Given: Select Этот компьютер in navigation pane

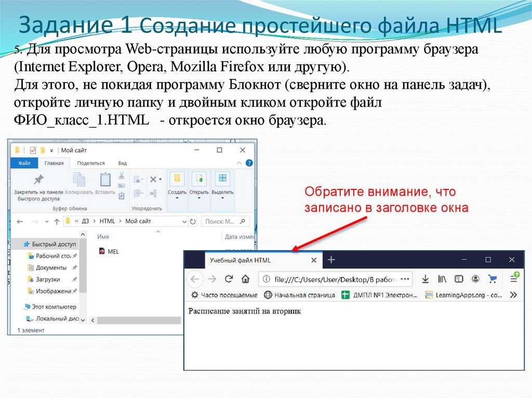Looking at the screenshot, I should click(x=50, y=307).
